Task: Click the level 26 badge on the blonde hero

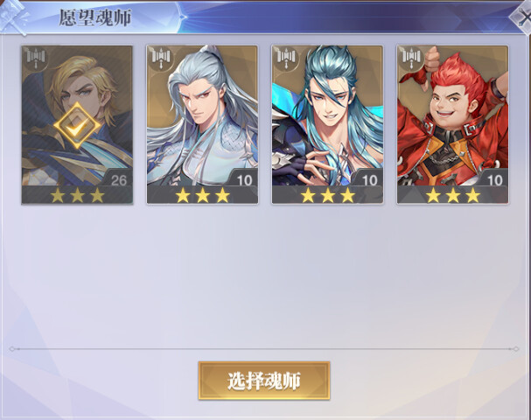Action: pos(118,178)
